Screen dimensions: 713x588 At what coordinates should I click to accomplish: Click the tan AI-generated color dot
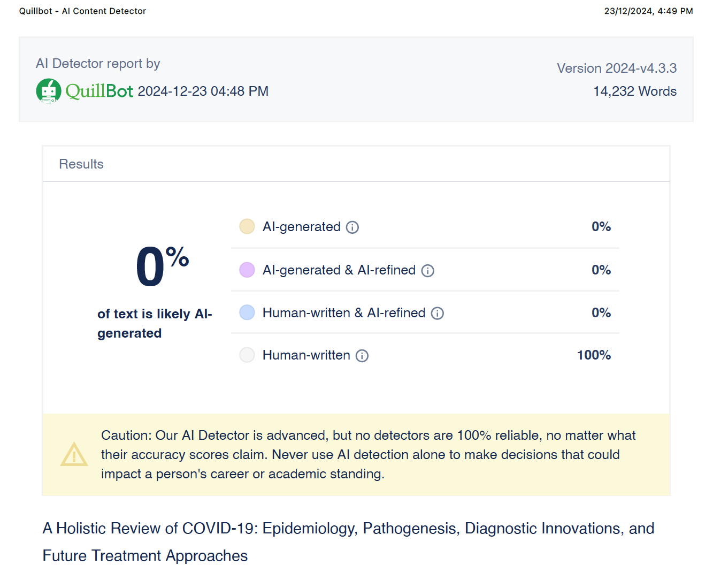click(x=247, y=227)
